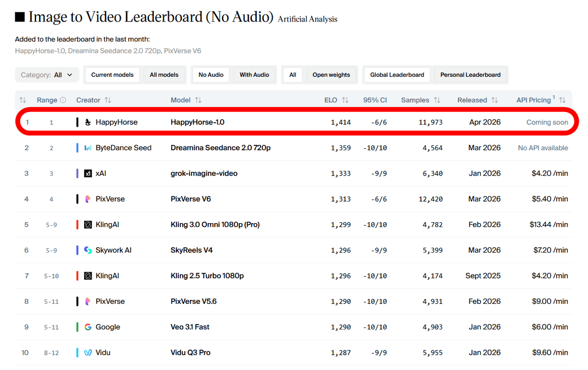Viewport: 588px width, 370px height.
Task: Sort table by ELO arrows icon
Action: (x=345, y=100)
